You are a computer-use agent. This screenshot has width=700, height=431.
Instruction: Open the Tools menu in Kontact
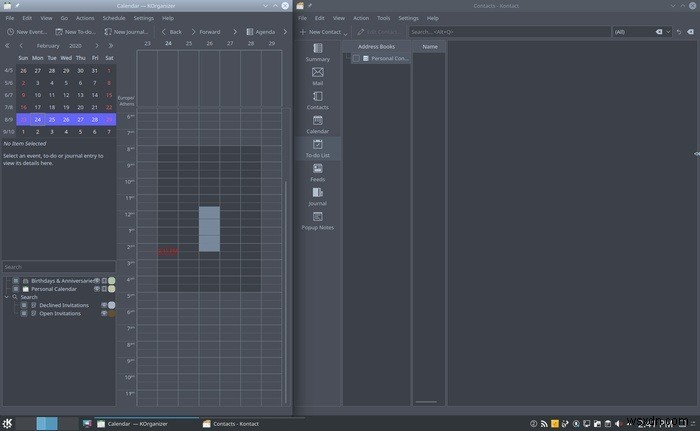pyautogui.click(x=383, y=18)
